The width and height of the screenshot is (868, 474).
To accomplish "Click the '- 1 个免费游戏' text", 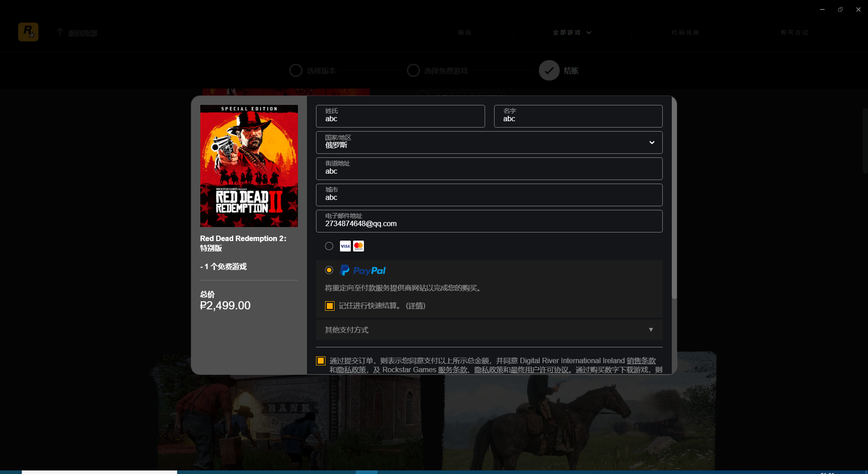I will (x=223, y=267).
